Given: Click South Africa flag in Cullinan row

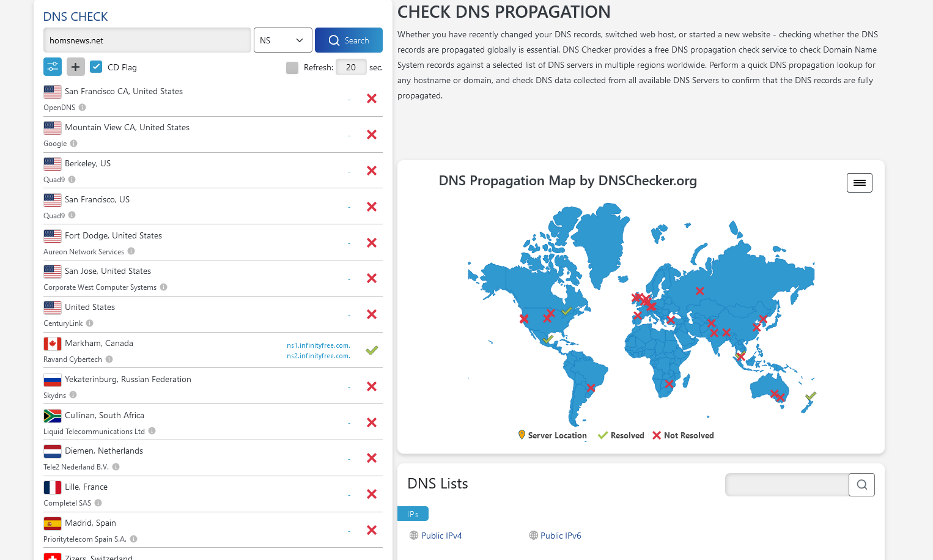Looking at the screenshot, I should [53, 416].
